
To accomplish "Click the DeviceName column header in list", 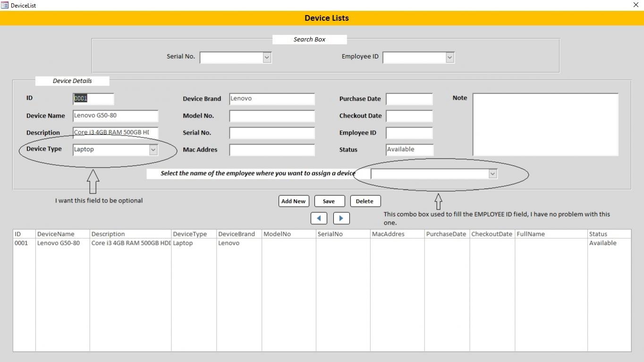I will coord(62,234).
